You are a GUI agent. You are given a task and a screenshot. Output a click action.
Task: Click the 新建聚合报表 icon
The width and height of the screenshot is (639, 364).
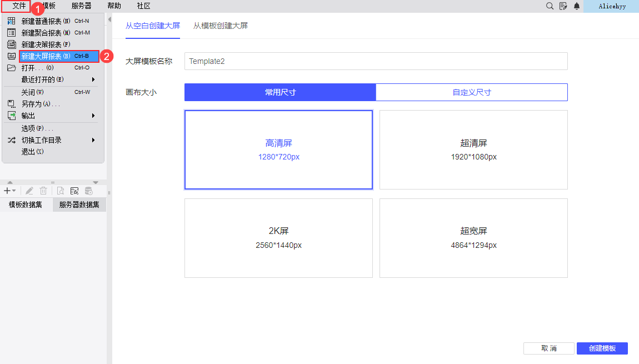coord(12,33)
